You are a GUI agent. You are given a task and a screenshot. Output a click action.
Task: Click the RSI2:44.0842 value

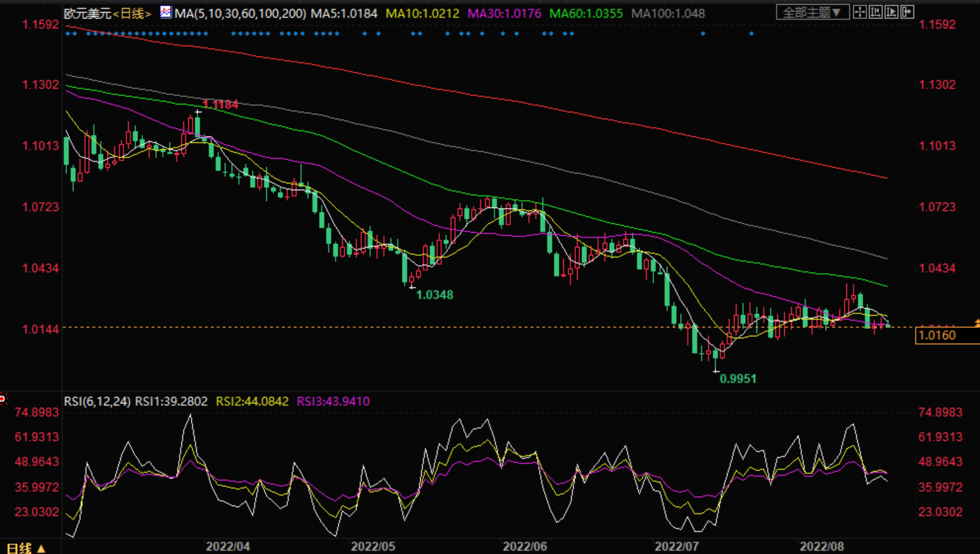pyautogui.click(x=252, y=401)
